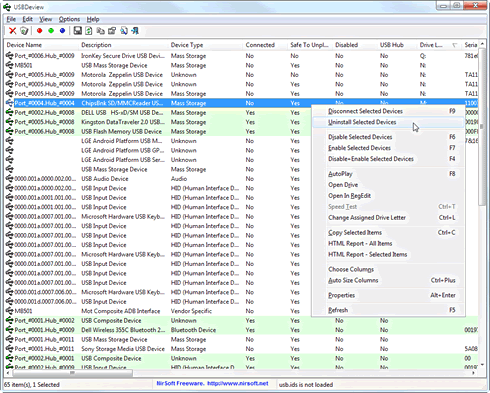The image size is (490, 393).
Task: Choose HTML Report - Selected Items
Action: pyautogui.click(x=389, y=255)
